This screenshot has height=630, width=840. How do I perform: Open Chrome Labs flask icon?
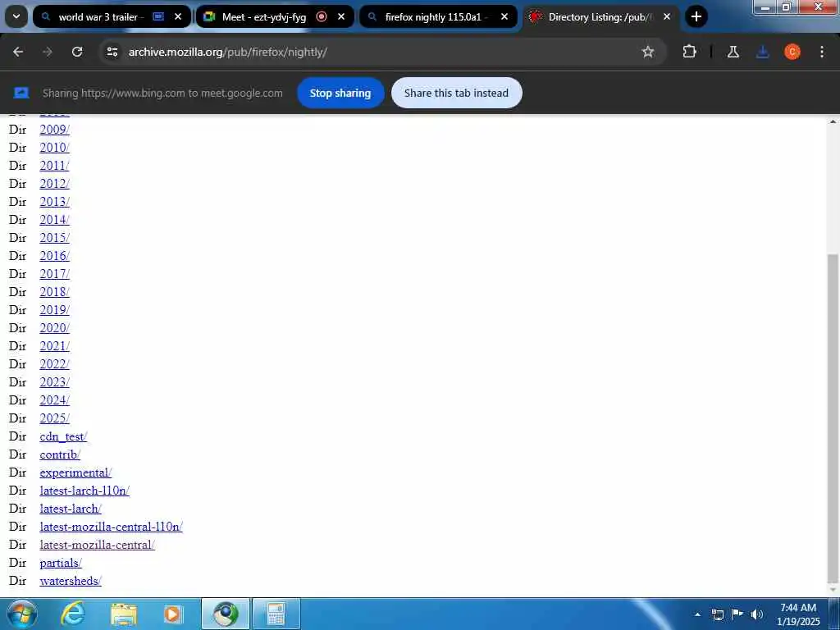733,52
